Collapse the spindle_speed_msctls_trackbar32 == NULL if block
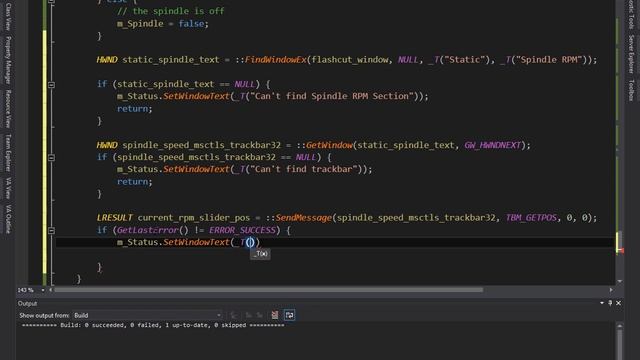The height and width of the screenshot is (360, 640). pos(51,158)
